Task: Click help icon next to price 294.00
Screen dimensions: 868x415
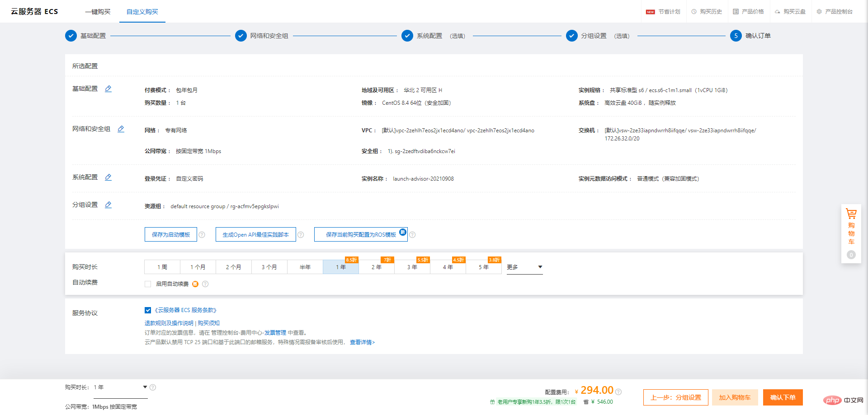Action: coord(618,392)
